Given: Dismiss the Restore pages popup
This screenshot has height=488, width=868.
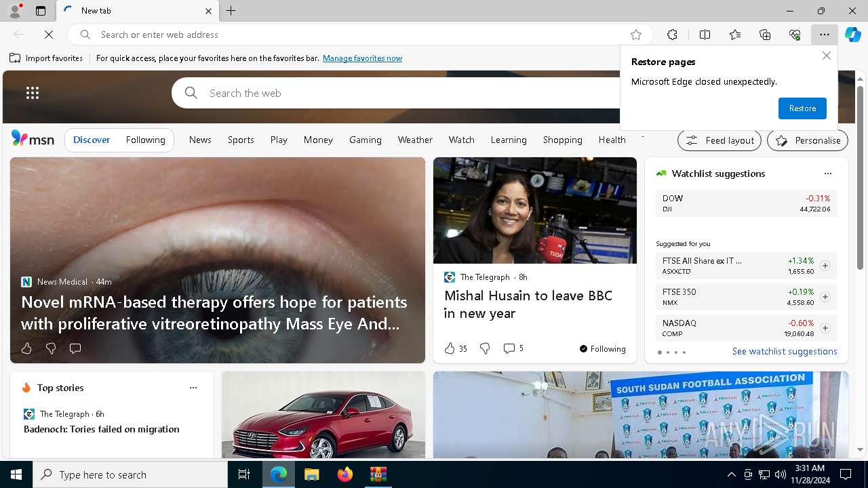Looking at the screenshot, I should 827,56.
